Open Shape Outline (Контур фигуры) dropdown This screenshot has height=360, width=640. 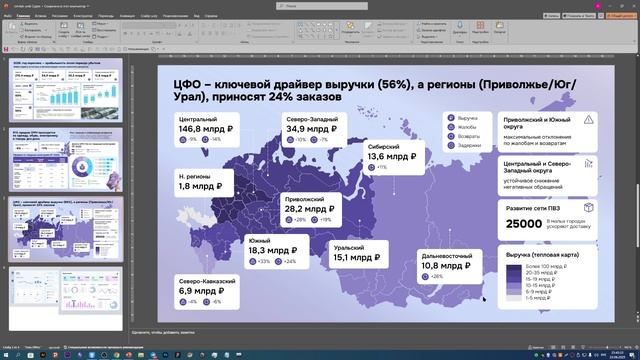point(393,30)
